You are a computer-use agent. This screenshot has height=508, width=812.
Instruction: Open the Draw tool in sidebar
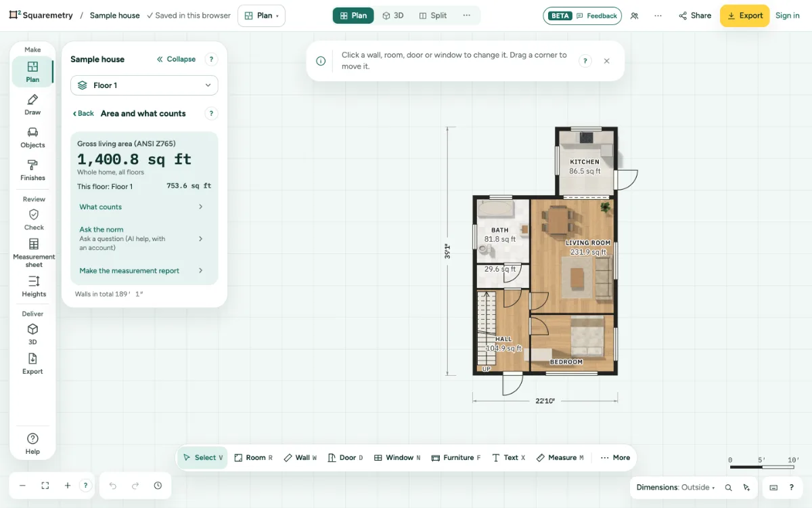click(32, 105)
